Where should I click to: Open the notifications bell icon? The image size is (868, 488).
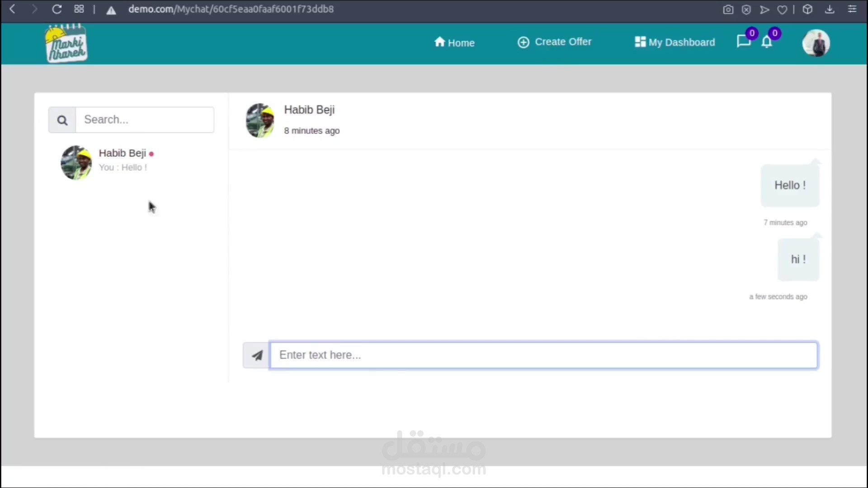tap(767, 42)
